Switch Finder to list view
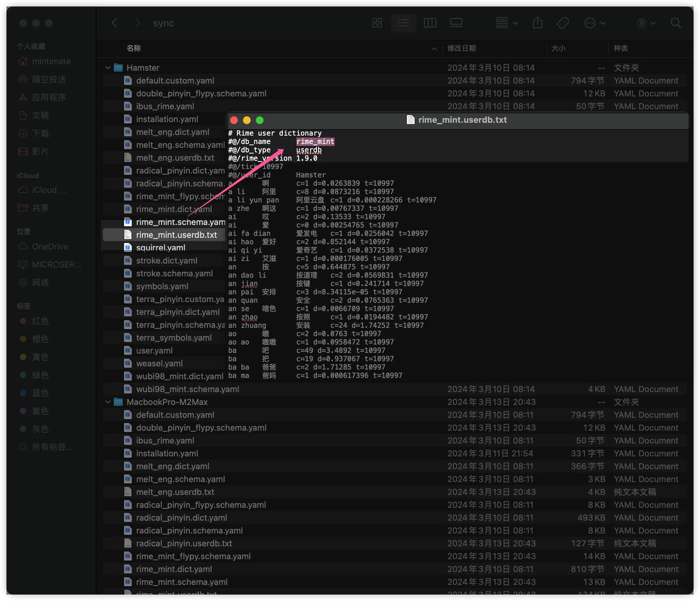Image resolution: width=700 pixels, height=601 pixels. pyautogui.click(x=403, y=23)
